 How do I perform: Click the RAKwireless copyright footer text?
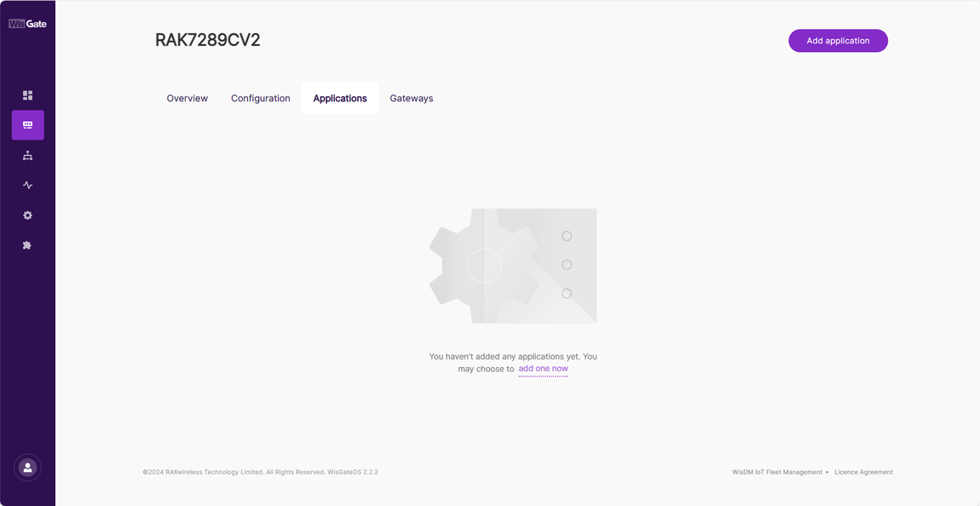tap(260, 472)
